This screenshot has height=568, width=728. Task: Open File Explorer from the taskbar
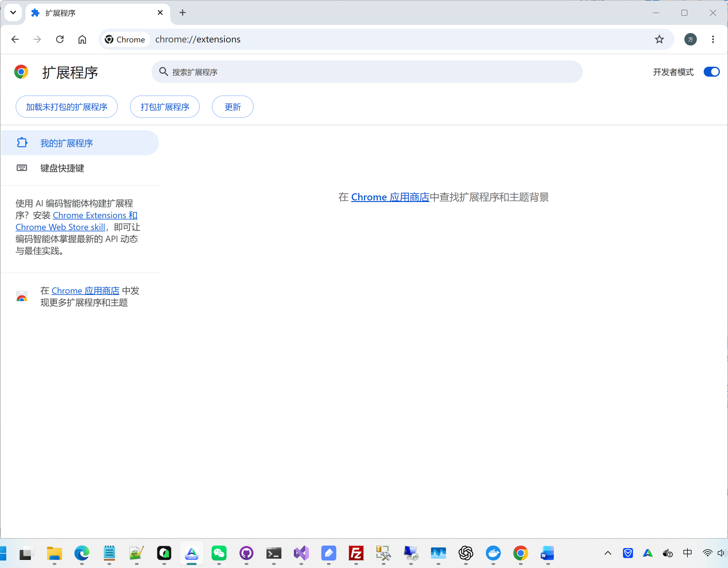[54, 553]
